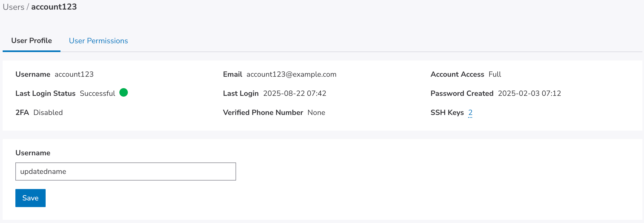This screenshot has height=223, width=644.
Task: Click the username input field
Action: click(126, 171)
